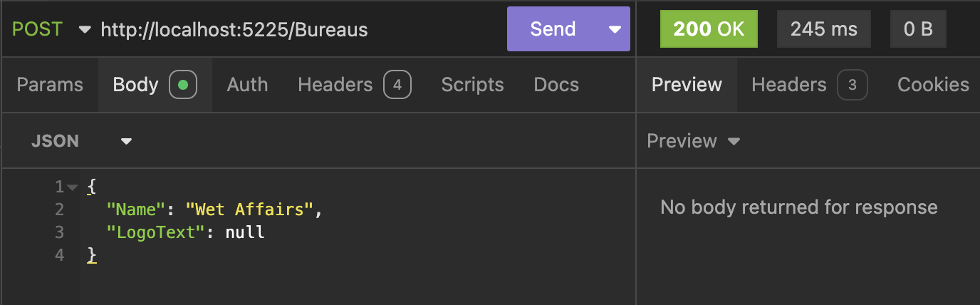Switch to the Params tab

point(50,85)
